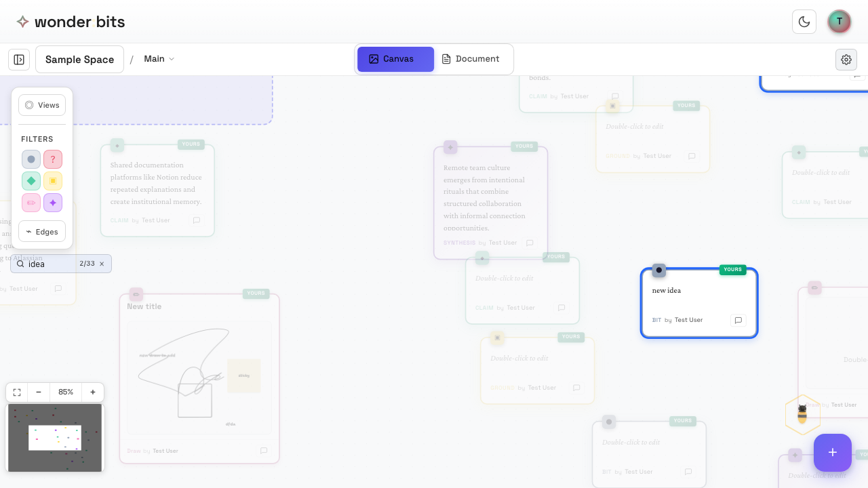The height and width of the screenshot is (488, 868).
Task: Open the user avatar menu
Action: tap(840, 22)
